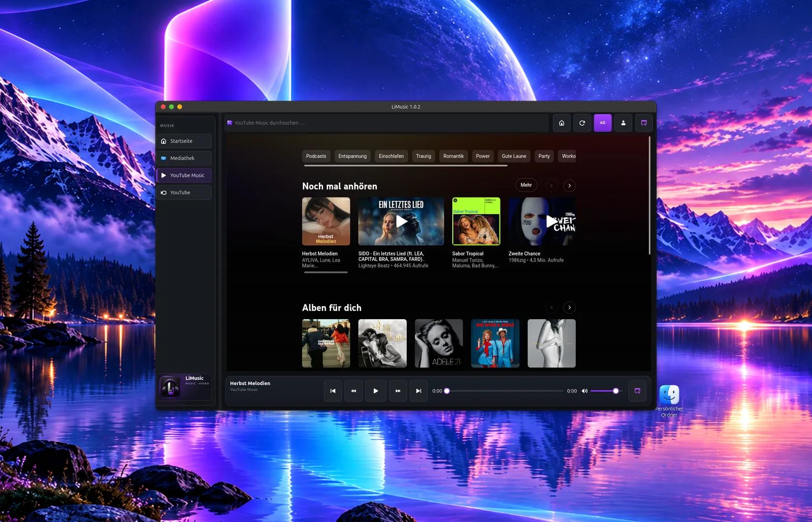Skip to the previous track
This screenshot has height=522, width=812.
click(333, 391)
